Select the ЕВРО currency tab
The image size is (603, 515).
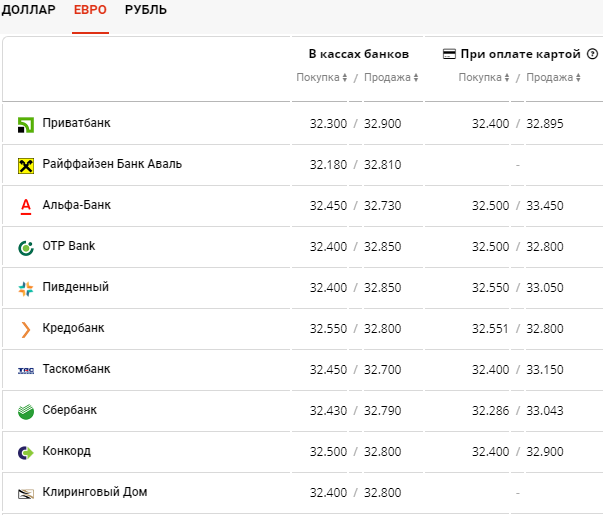[x=90, y=11]
